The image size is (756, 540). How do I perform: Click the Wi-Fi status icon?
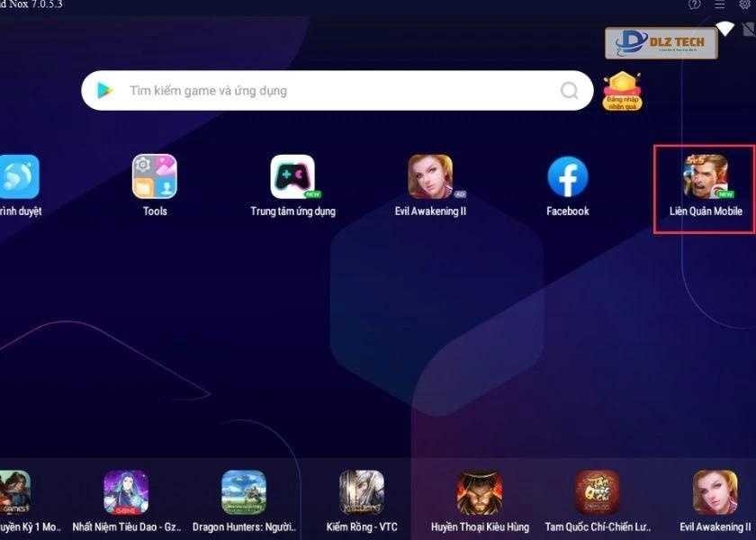tap(724, 31)
